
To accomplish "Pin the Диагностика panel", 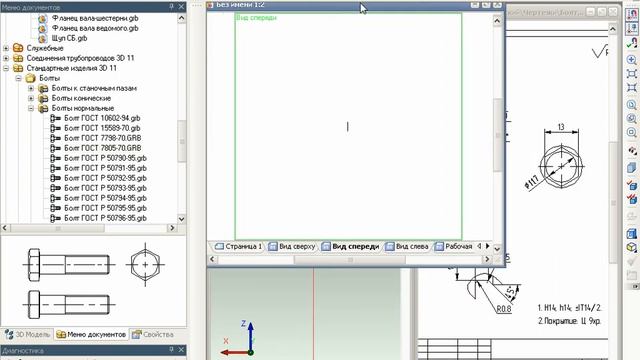I will pos(172,350).
